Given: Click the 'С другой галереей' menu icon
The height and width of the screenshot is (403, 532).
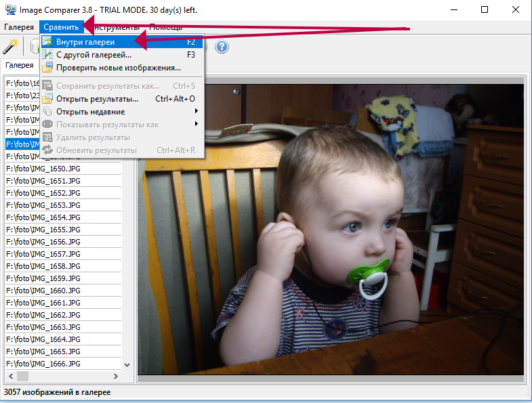Looking at the screenshot, I should pyautogui.click(x=47, y=55).
